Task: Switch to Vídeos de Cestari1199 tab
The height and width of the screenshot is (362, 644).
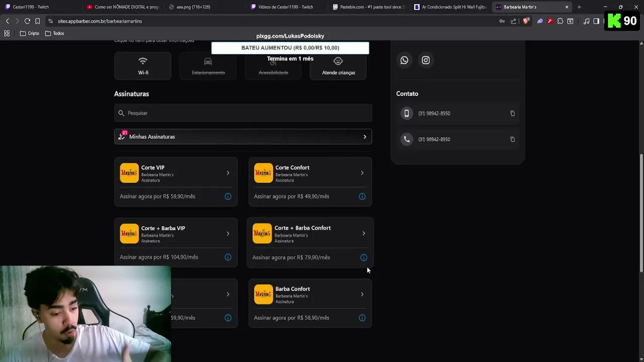Action: pyautogui.click(x=287, y=7)
